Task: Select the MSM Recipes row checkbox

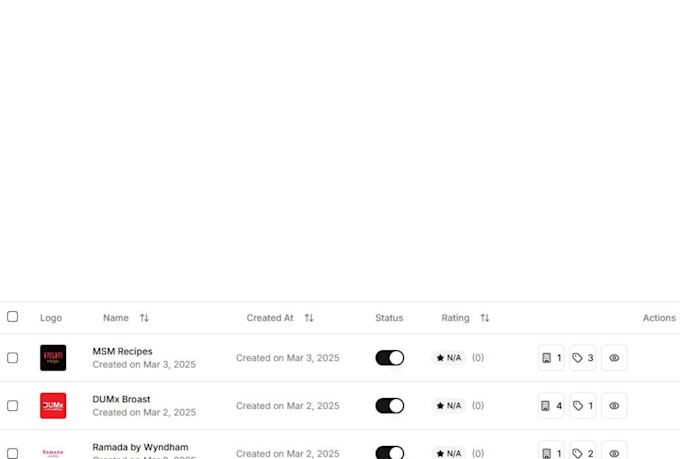Action: pos(13,358)
